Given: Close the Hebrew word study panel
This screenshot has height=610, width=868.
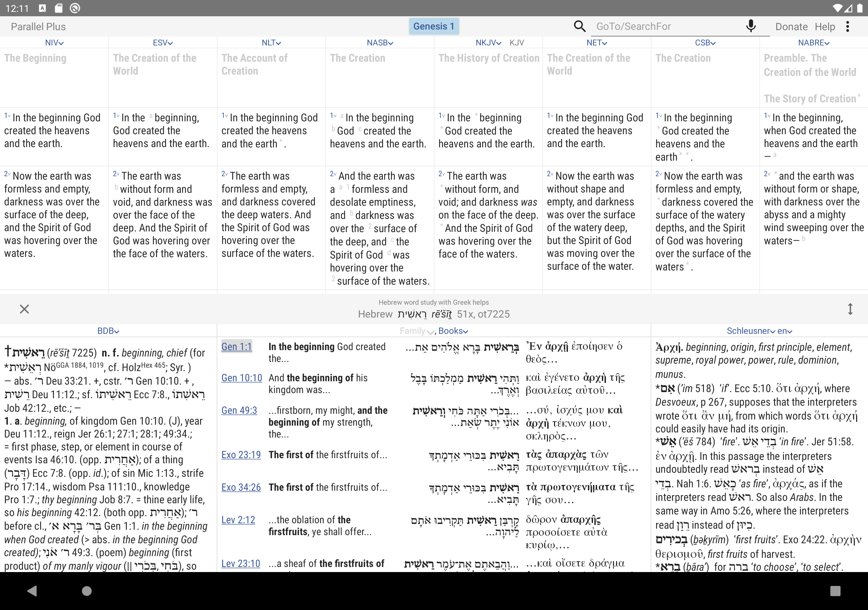Looking at the screenshot, I should pos(24,309).
